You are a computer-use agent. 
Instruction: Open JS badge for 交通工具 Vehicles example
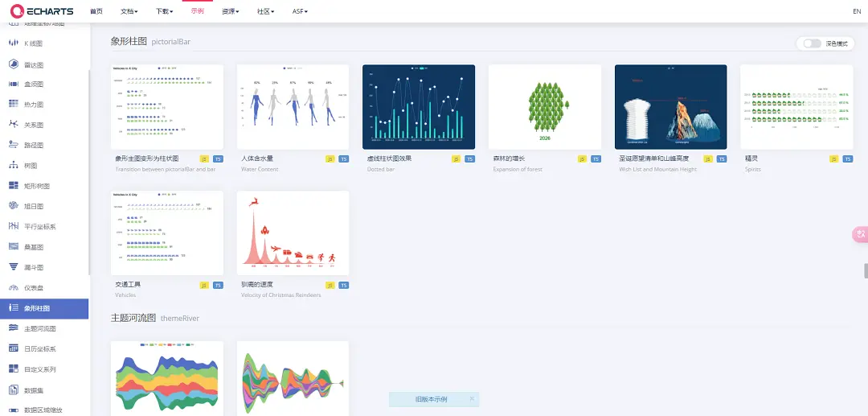[x=204, y=286]
